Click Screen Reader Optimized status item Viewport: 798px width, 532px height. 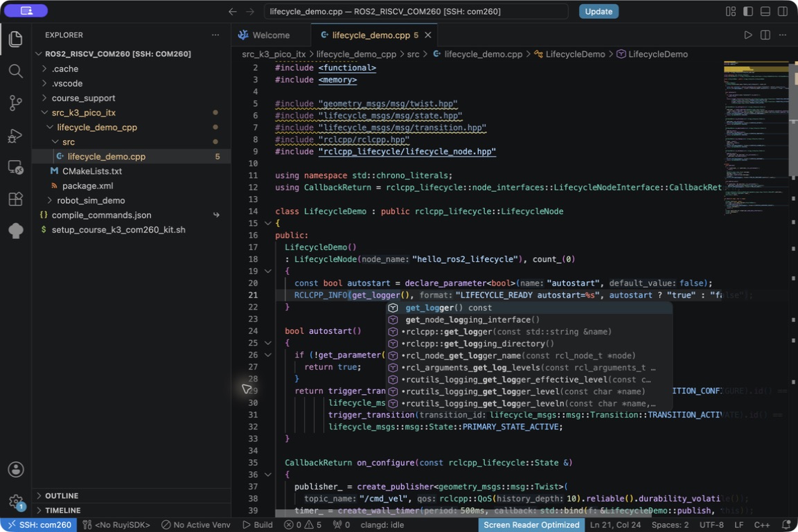(x=531, y=525)
